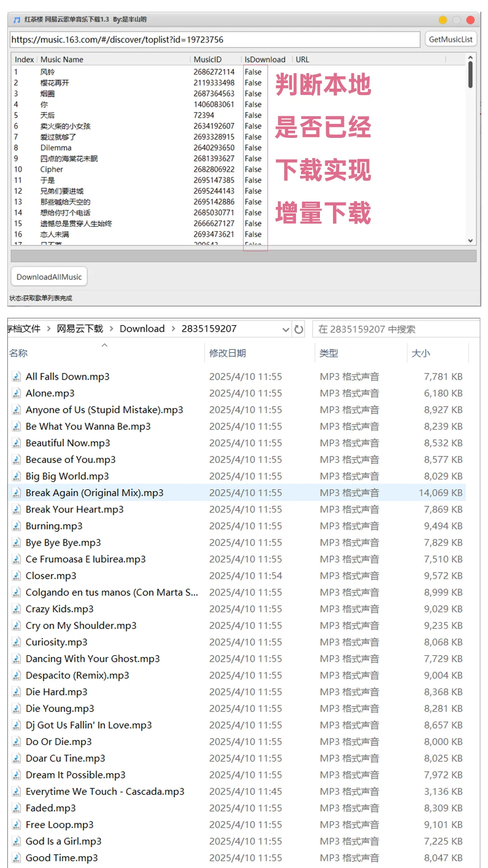
Task: Click the GetMusicList button
Action: pyautogui.click(x=450, y=39)
